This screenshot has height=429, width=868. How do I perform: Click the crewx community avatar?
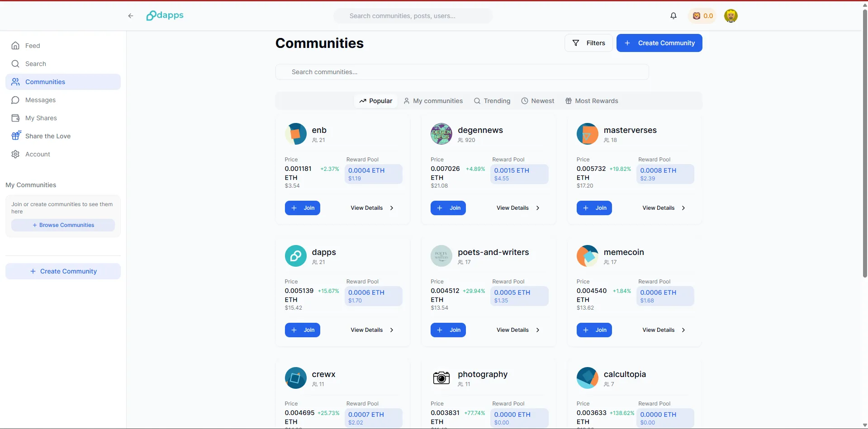[296, 378]
